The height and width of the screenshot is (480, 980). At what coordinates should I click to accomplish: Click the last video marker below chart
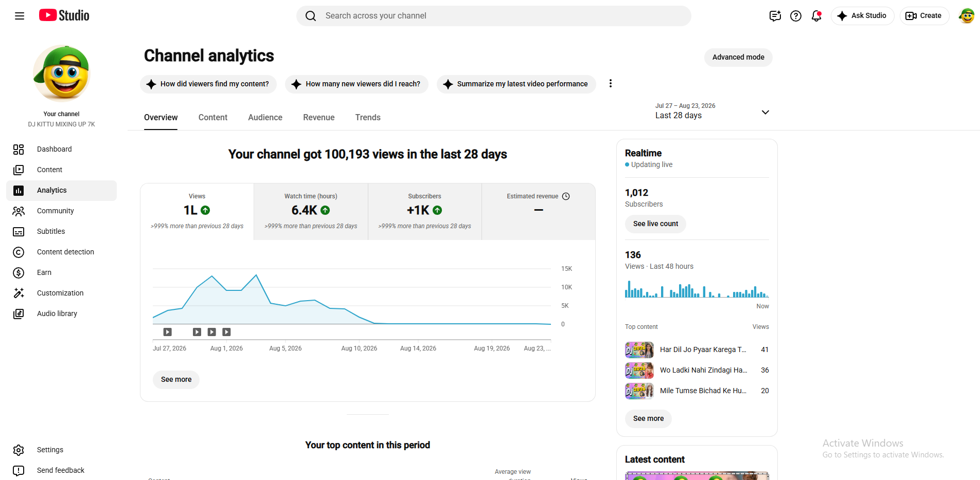(x=226, y=332)
